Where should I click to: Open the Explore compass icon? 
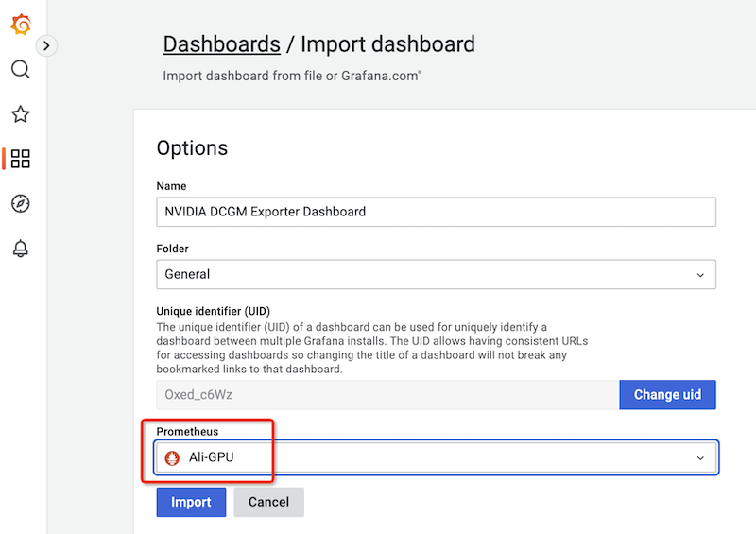[20, 203]
